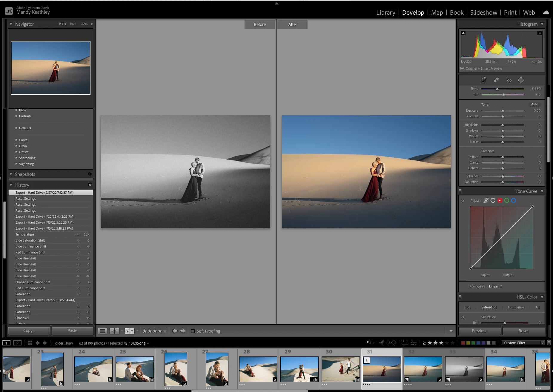Set toolbar rating to five stars
Image resolution: width=553 pixels, height=392 pixels.
coord(165,331)
